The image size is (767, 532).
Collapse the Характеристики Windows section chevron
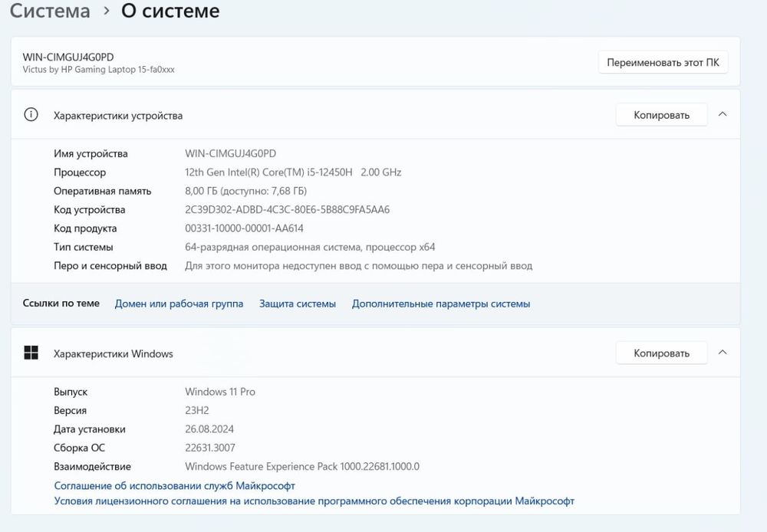pos(723,353)
